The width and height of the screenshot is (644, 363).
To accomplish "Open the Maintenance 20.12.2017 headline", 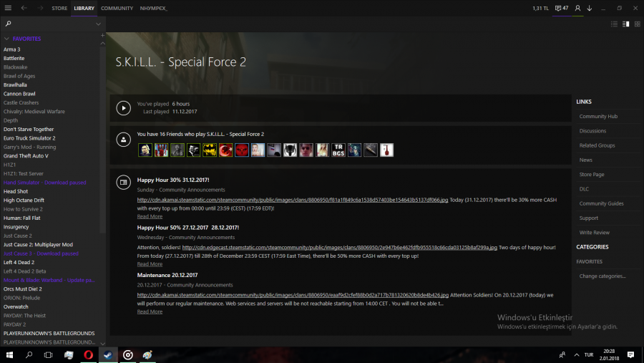I will click(x=167, y=275).
